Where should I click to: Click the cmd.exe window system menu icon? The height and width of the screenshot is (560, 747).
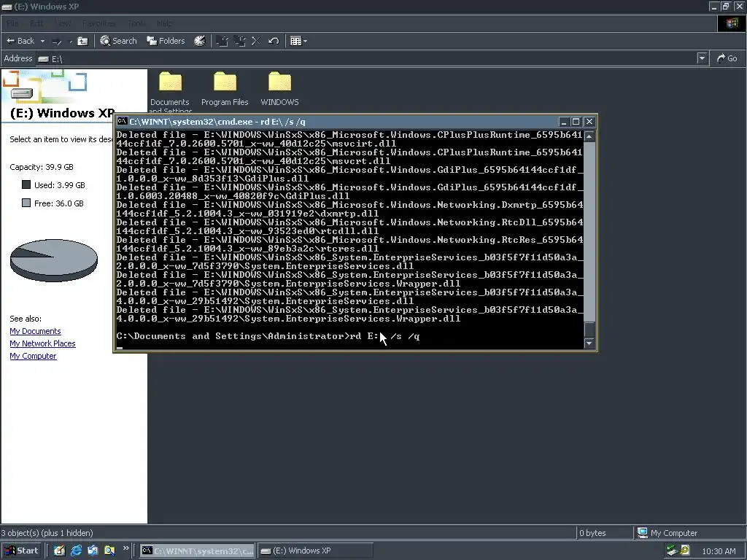click(x=123, y=122)
